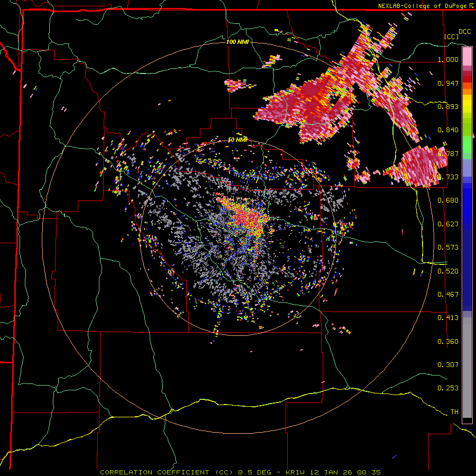Pick the yellow band on the color bar
The height and width of the screenshot is (476, 476).
467,104
